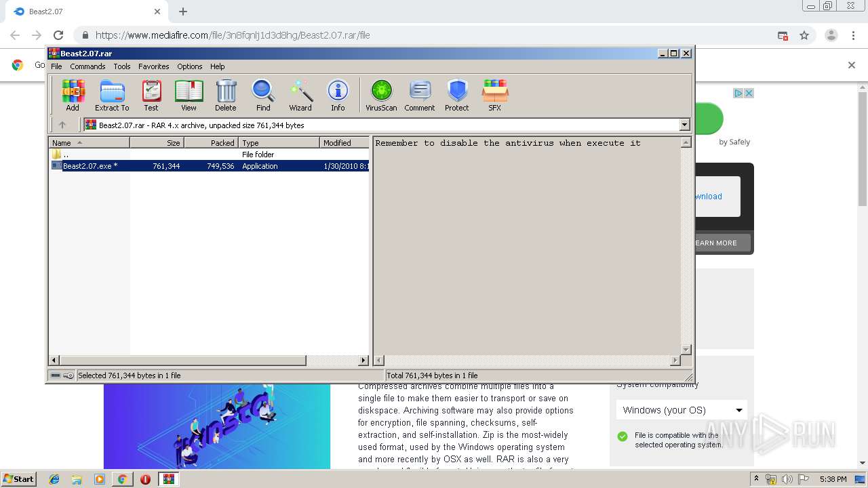This screenshot has height=488, width=868.
Task: Click the drive icon in status bar
Action: (56, 375)
